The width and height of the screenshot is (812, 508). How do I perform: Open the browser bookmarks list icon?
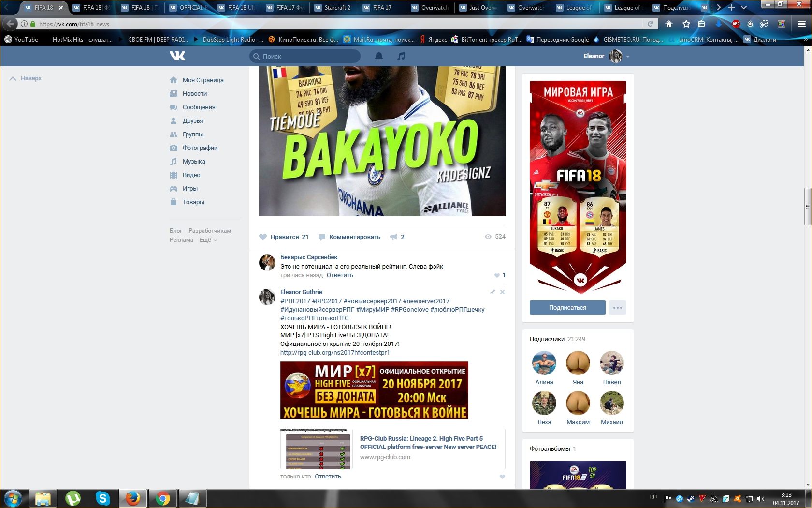pos(701,24)
